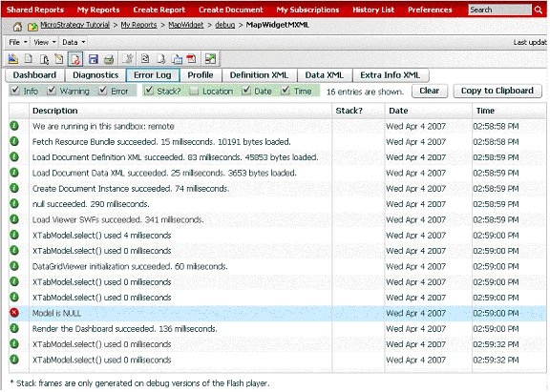Click the home icon in the breadcrumb
The image size is (550, 392).
[x=17, y=26]
